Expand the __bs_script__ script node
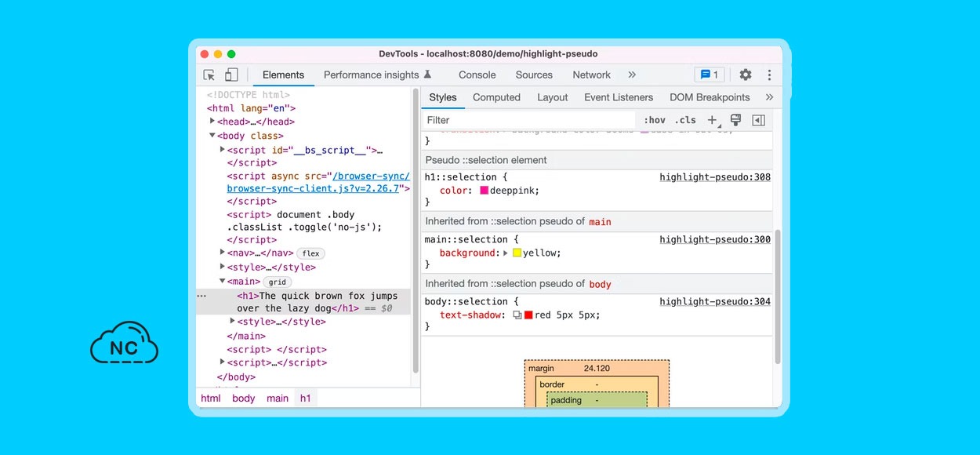Viewport: 980px width, 455px height. [223, 149]
